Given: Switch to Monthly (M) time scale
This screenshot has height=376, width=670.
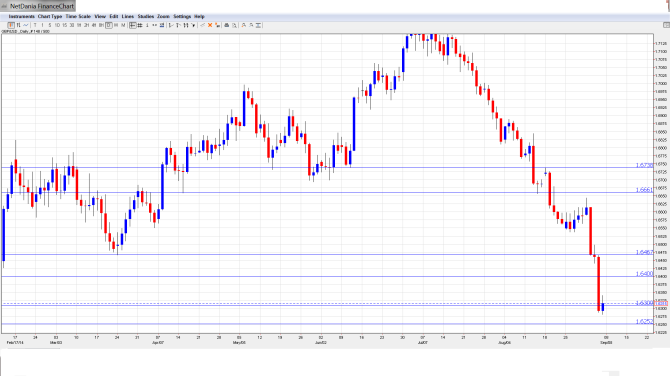Looking at the screenshot, I should 123,25.
